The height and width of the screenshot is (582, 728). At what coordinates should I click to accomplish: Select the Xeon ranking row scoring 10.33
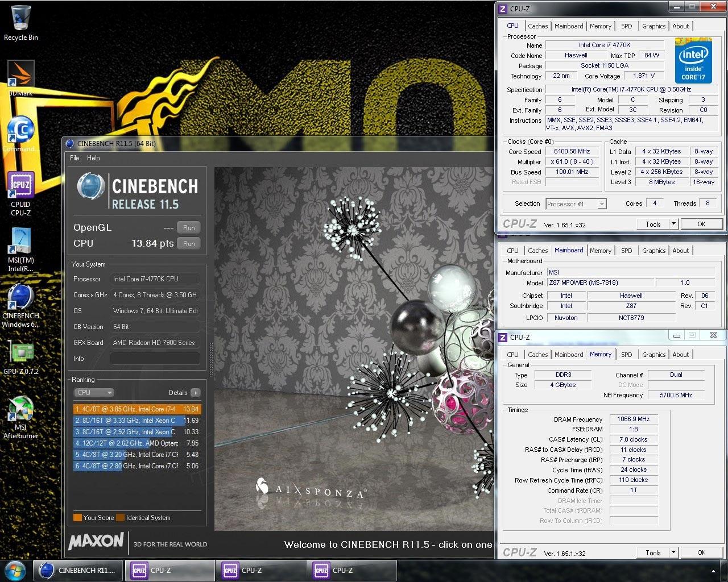[x=136, y=432]
